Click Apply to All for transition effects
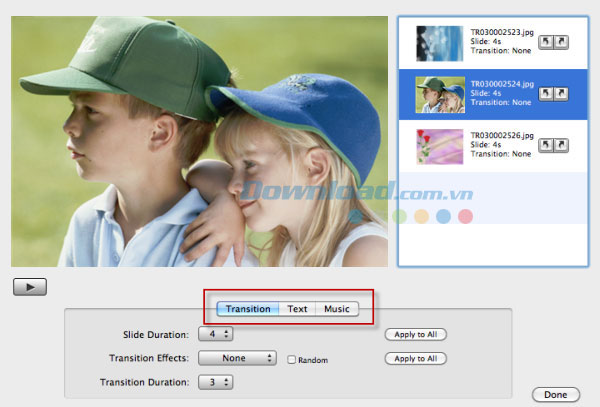This screenshot has width=600, height=407. 415,358
